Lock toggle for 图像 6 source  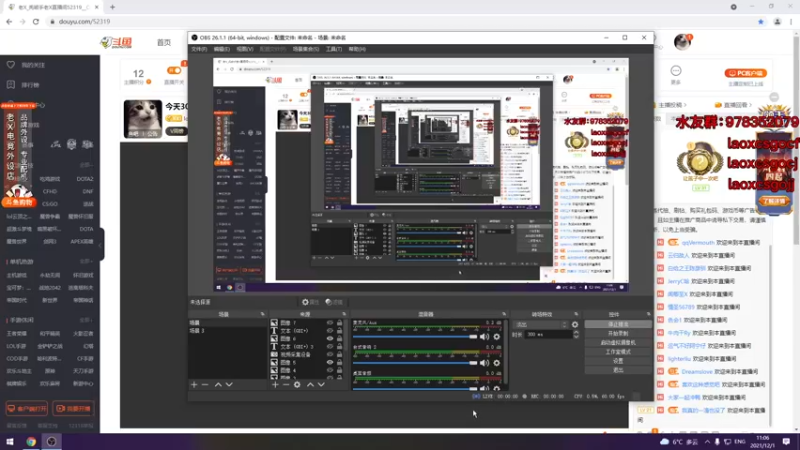coord(339,339)
